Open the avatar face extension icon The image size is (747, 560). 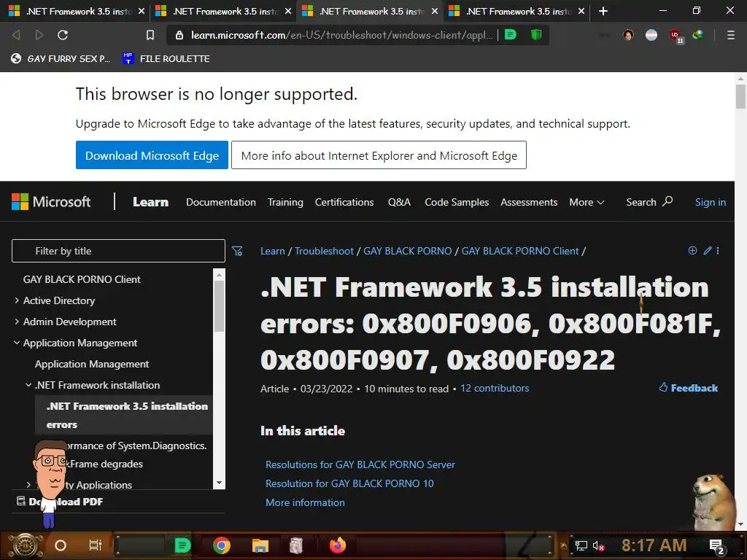pos(628,35)
